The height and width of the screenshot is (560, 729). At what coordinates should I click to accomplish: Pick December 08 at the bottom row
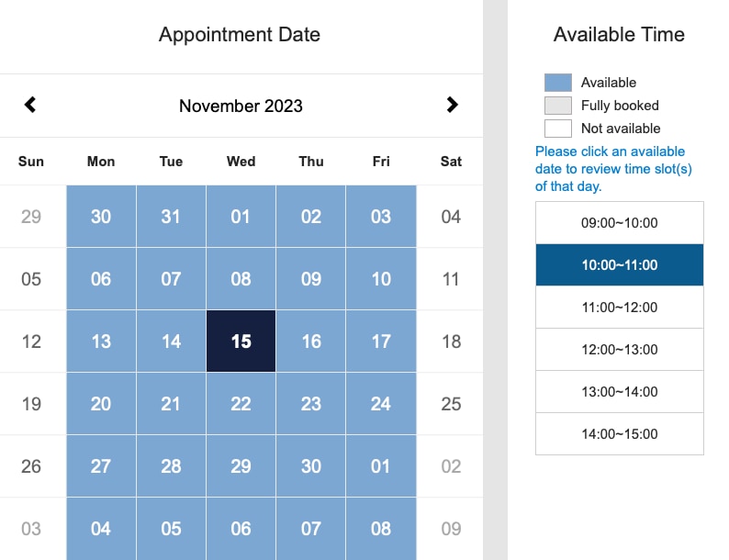pyautogui.click(x=381, y=529)
